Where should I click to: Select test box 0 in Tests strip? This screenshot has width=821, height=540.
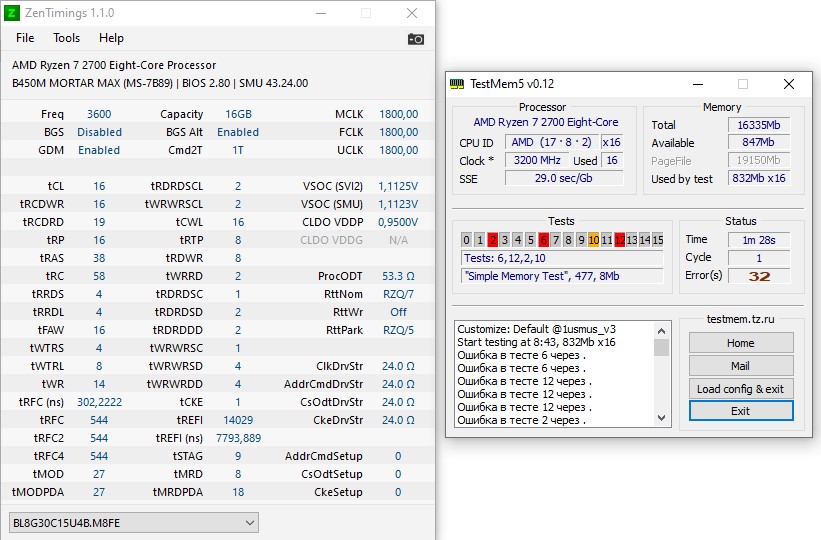[467, 240]
